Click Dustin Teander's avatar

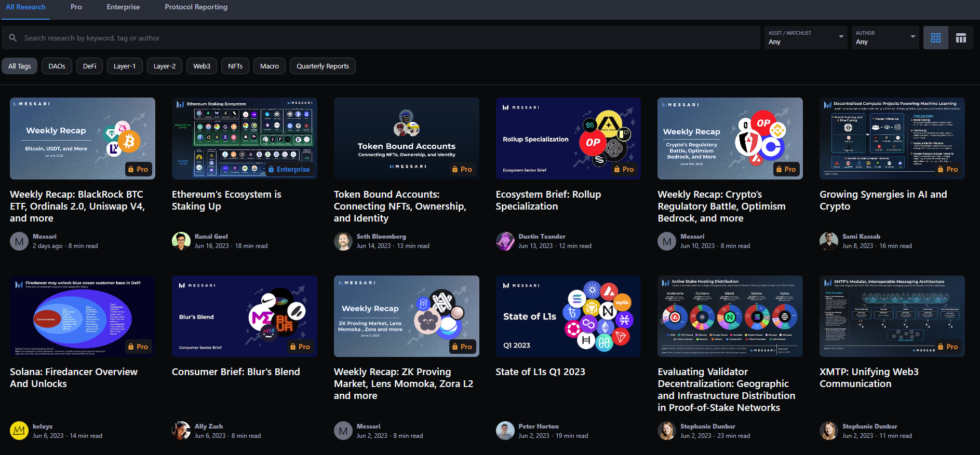505,241
